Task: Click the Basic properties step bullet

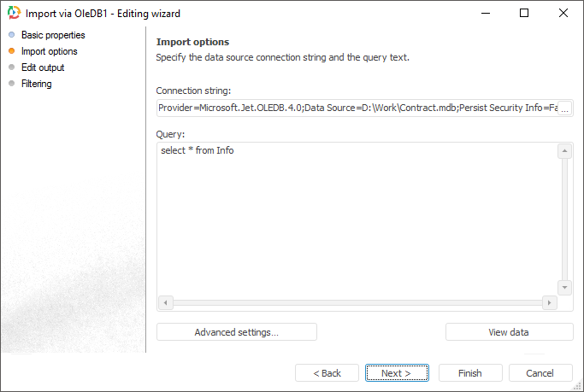Action: (11, 35)
